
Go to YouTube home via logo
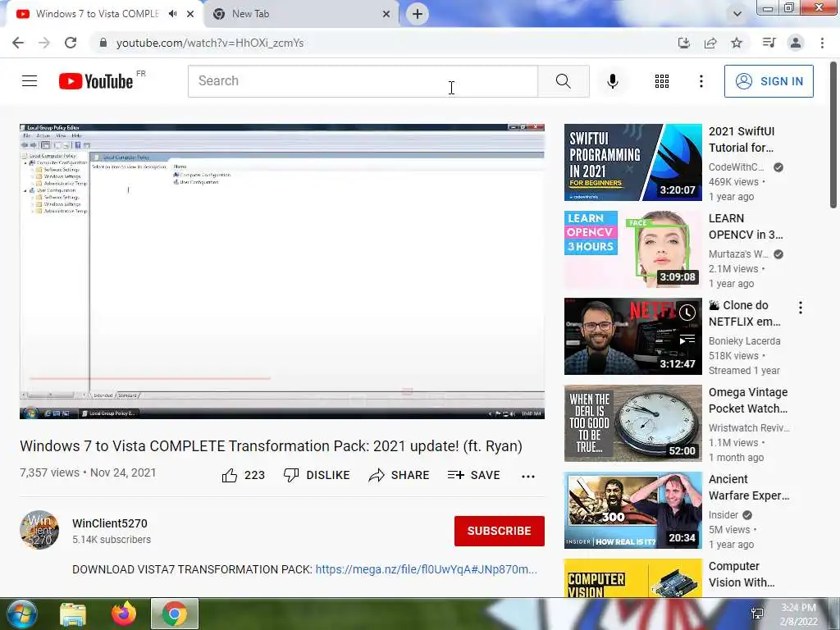coord(96,81)
